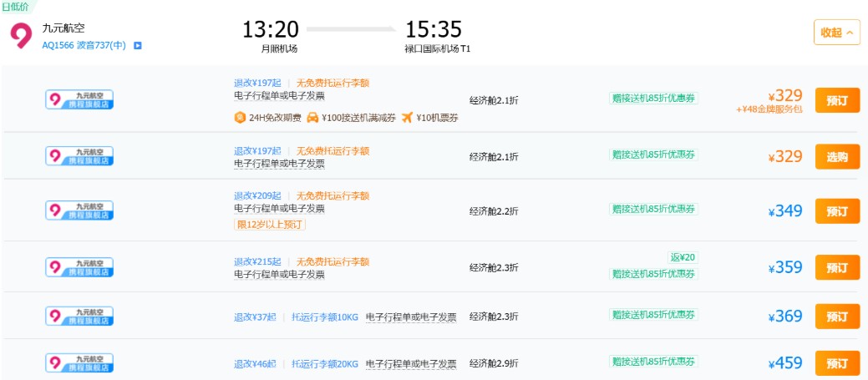Click the +¥48金牌服务包 add-on text
The width and height of the screenshot is (868, 380).
(769, 109)
